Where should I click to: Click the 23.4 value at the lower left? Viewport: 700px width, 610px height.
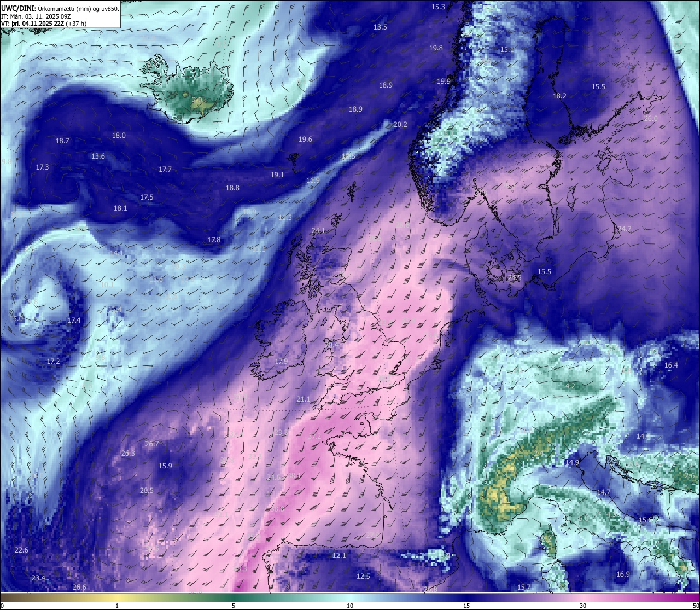[x=38, y=578]
